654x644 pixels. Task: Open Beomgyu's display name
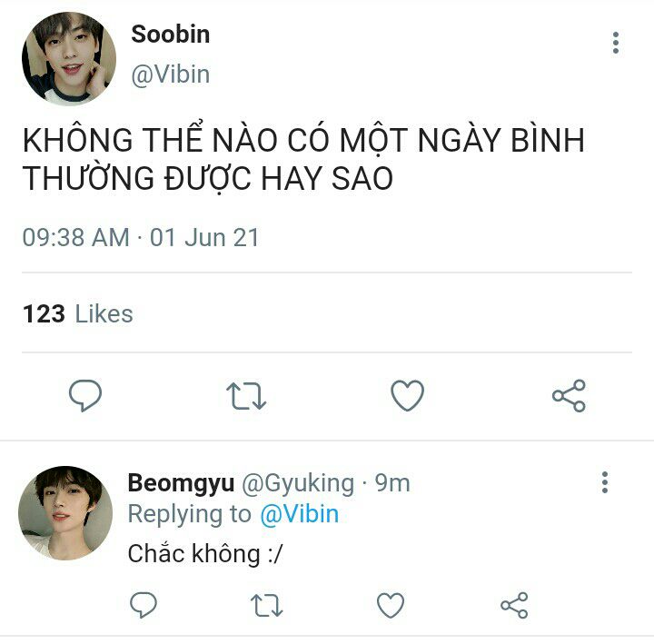[181, 483]
